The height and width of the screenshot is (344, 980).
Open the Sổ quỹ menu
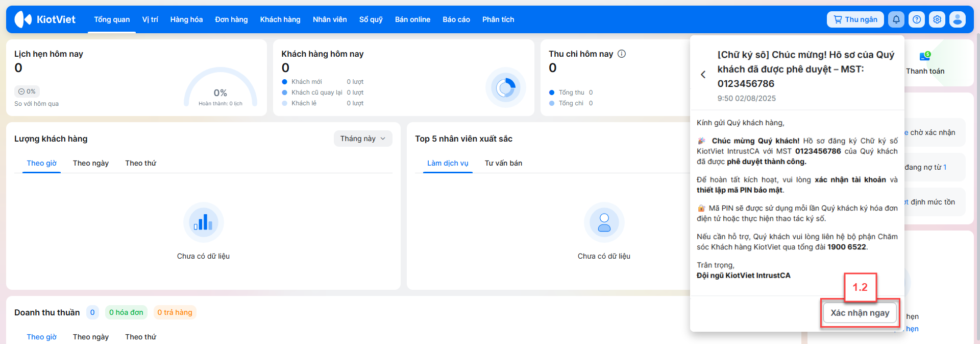coord(371,19)
